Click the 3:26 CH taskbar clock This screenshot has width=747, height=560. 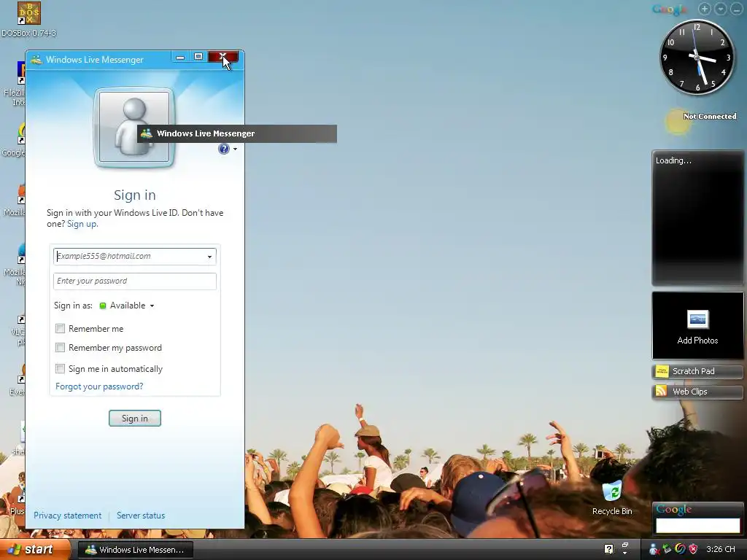720,549
